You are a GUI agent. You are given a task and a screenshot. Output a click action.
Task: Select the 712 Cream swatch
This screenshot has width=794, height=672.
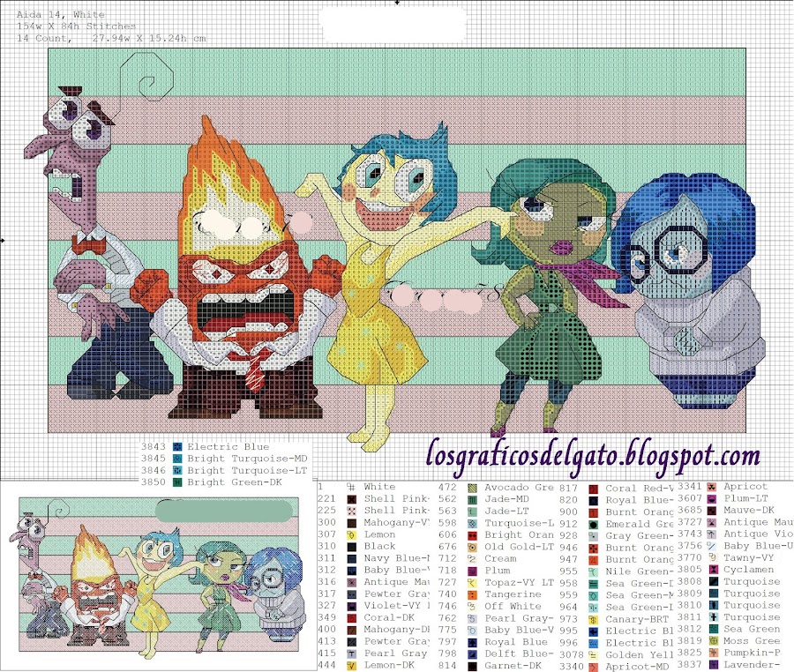(472, 559)
